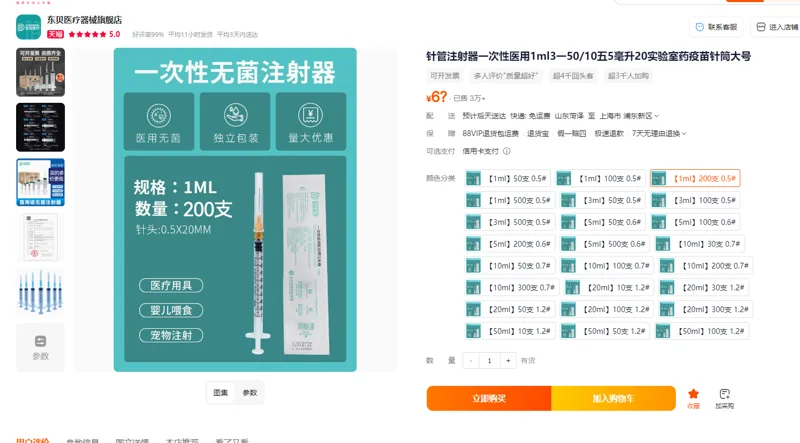
Task: Click the 可开发票 tag
Action: [x=444, y=76]
